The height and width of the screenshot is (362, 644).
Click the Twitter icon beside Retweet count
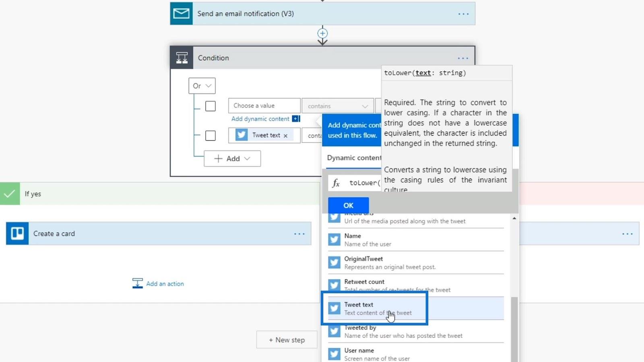tap(334, 285)
